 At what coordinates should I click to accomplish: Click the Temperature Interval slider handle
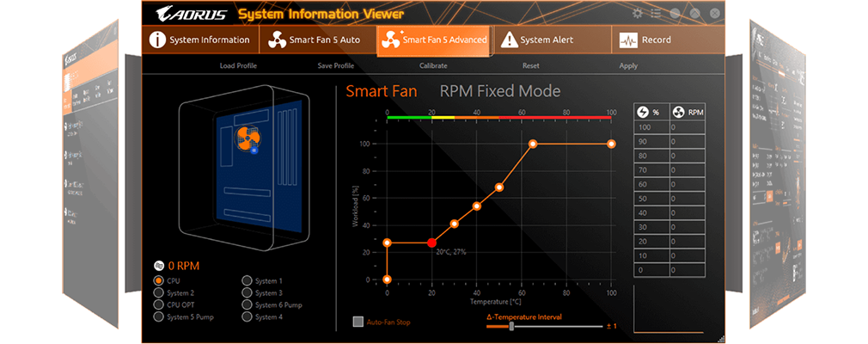tap(511, 326)
